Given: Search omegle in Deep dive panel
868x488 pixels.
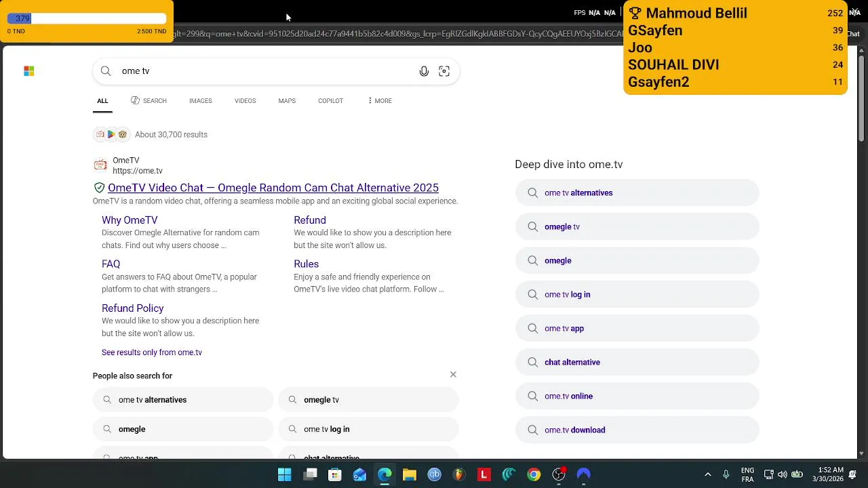Looking at the screenshot, I should tap(637, 260).
